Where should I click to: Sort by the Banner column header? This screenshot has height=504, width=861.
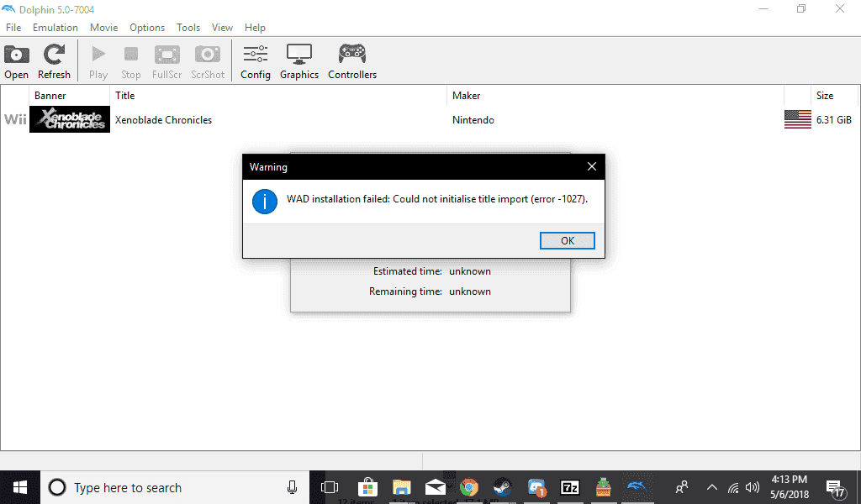[x=70, y=96]
